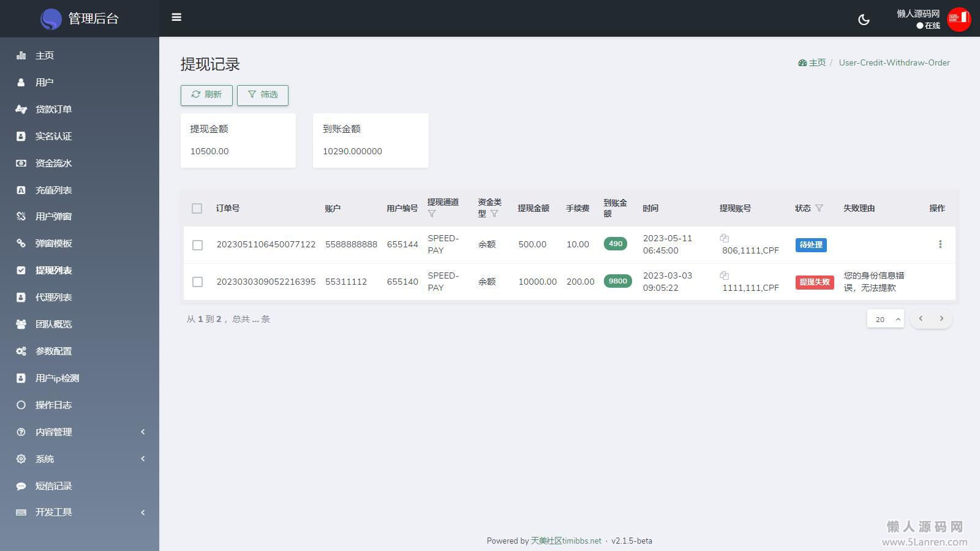The height and width of the screenshot is (551, 980).
Task: Click the filter icon under the 提现通道 header
Action: [432, 214]
